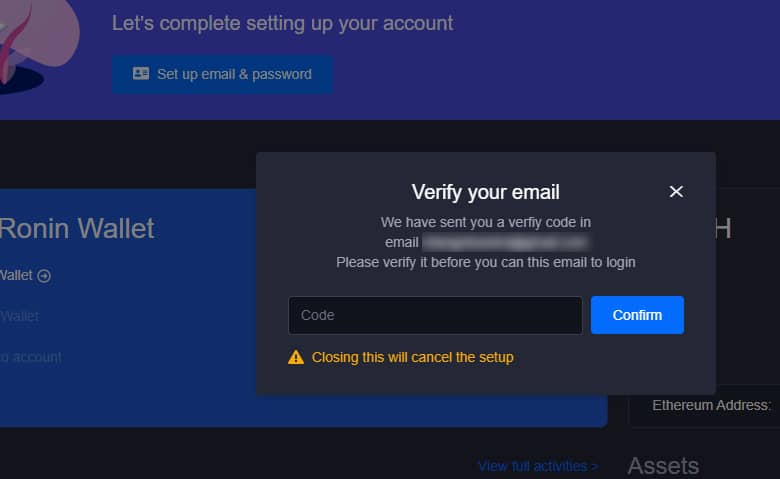Focus the Code input field

coord(435,315)
